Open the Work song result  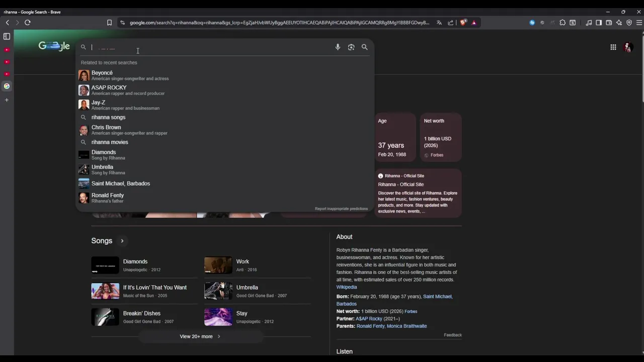point(257,265)
